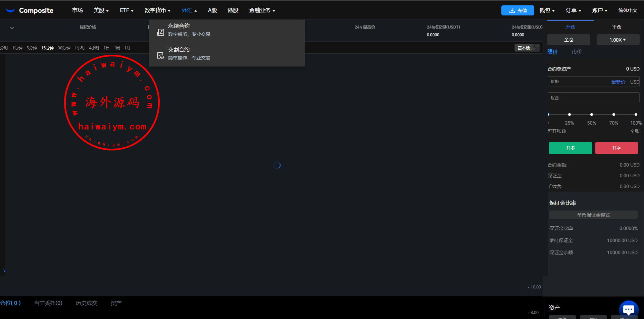Open the 当前委托(0) tab
644x319 pixels.
click(48, 303)
